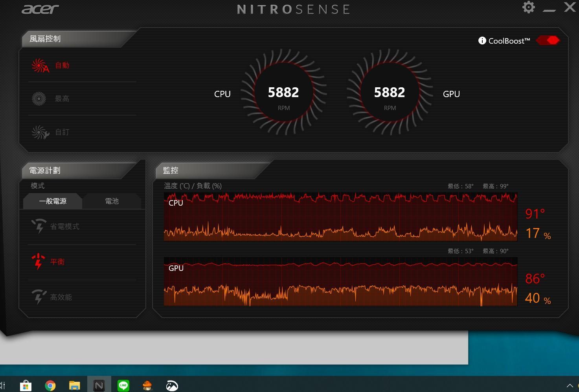
Task: Open NitroSense settings gear
Action: (x=529, y=7)
